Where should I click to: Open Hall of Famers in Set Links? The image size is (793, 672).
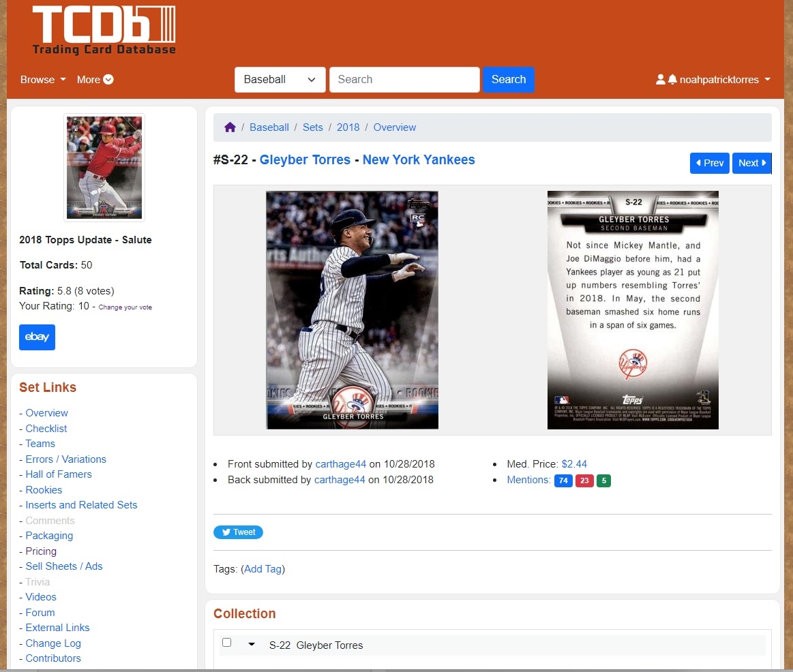tap(59, 474)
